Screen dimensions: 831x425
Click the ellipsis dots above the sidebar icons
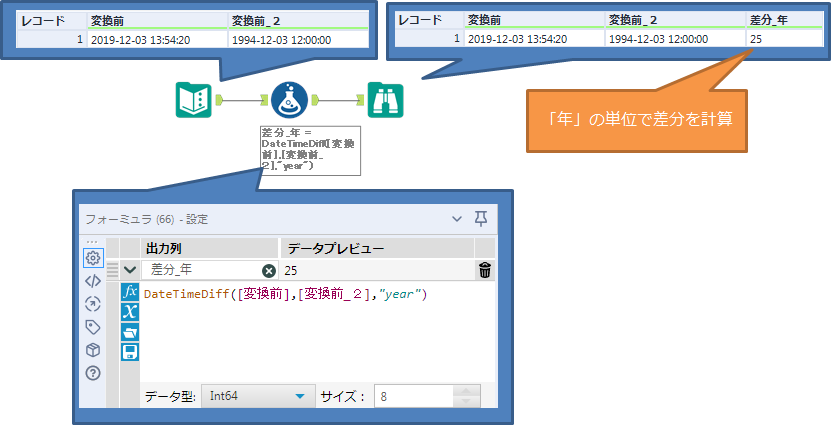(92, 242)
